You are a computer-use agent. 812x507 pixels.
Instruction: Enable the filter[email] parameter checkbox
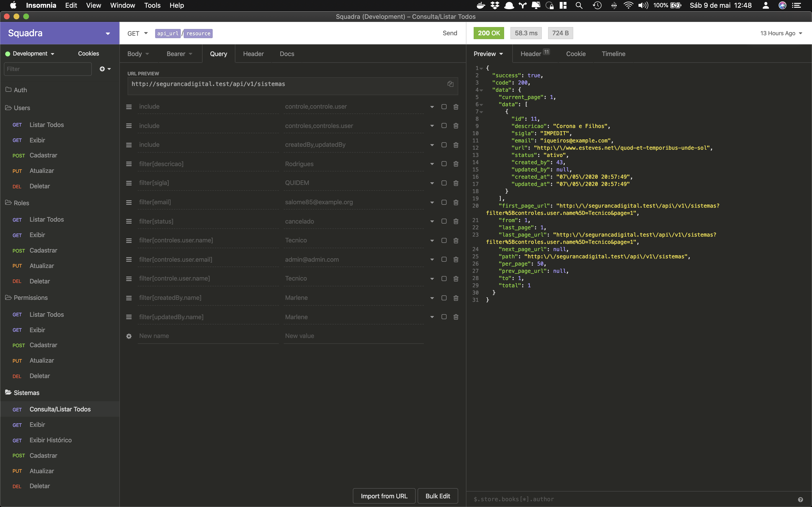click(444, 202)
